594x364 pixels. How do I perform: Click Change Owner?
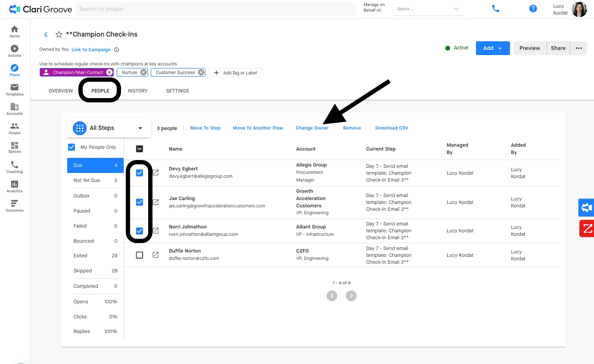click(312, 128)
